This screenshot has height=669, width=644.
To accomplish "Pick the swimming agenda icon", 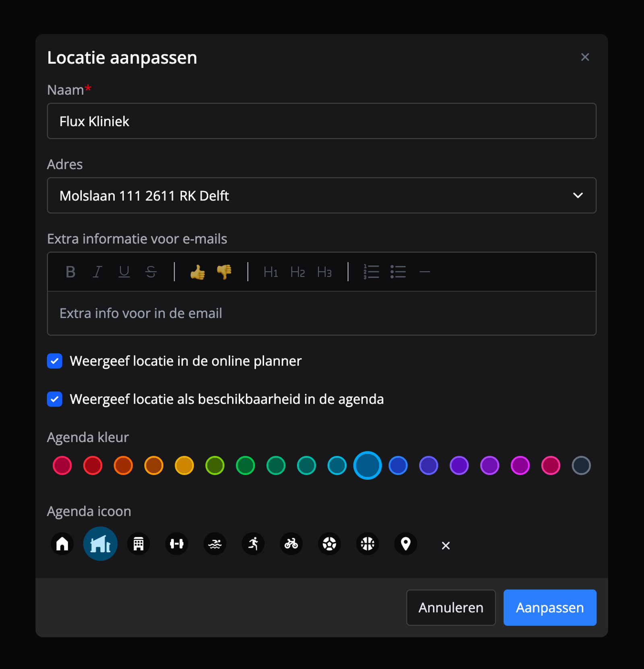I will [215, 544].
